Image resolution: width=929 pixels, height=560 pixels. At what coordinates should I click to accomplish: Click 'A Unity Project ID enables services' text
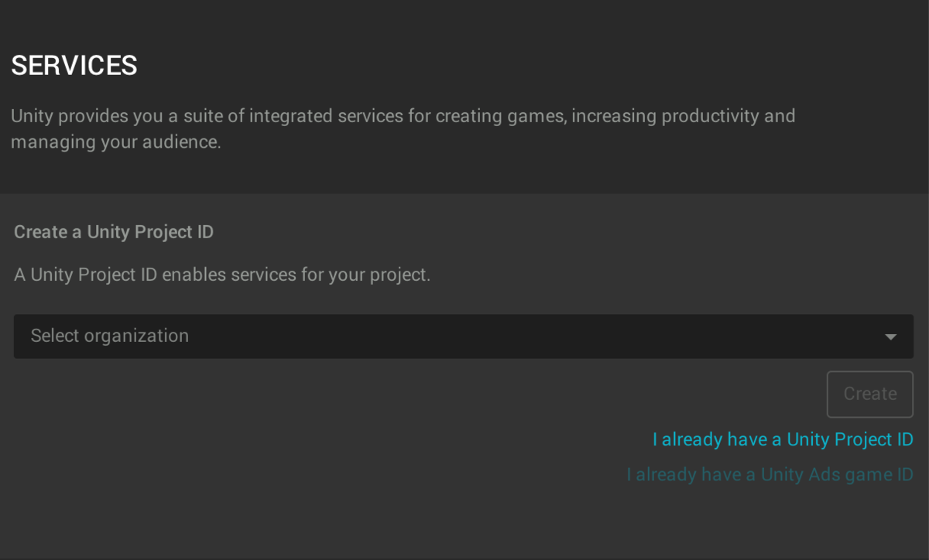pos(222,275)
